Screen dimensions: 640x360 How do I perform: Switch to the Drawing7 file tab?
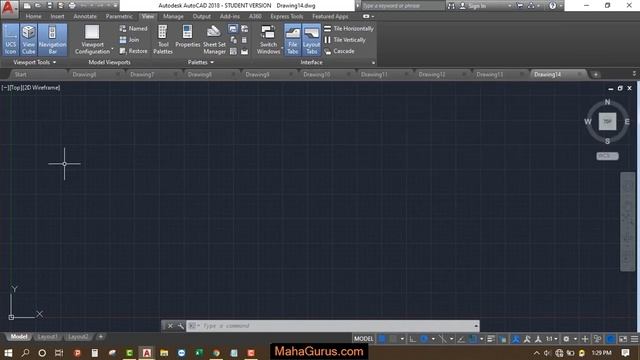(142, 74)
